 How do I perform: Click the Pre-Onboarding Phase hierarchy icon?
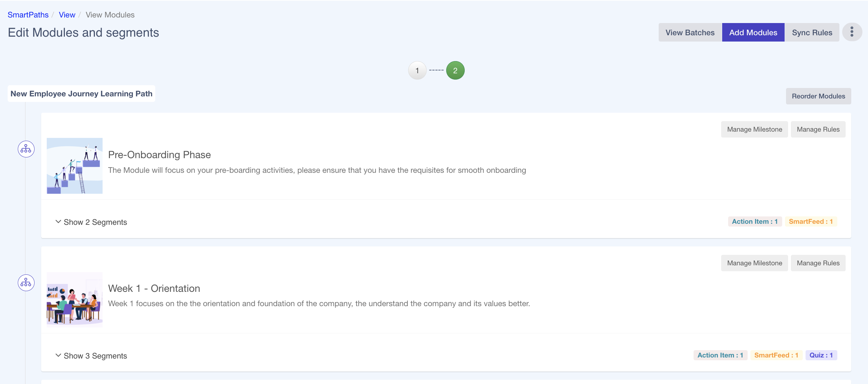pos(26,149)
